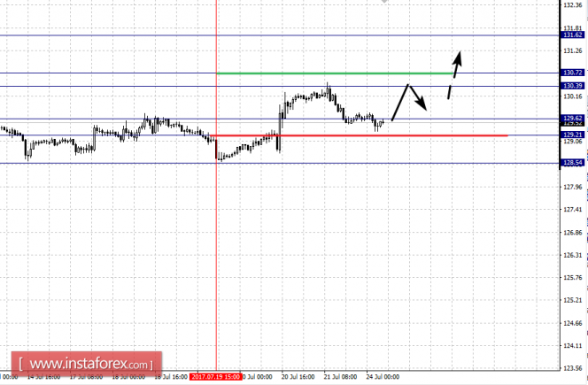Select the red 2017.07.19 15:00 time marker
This screenshot has width=588, height=385.
click(215, 377)
